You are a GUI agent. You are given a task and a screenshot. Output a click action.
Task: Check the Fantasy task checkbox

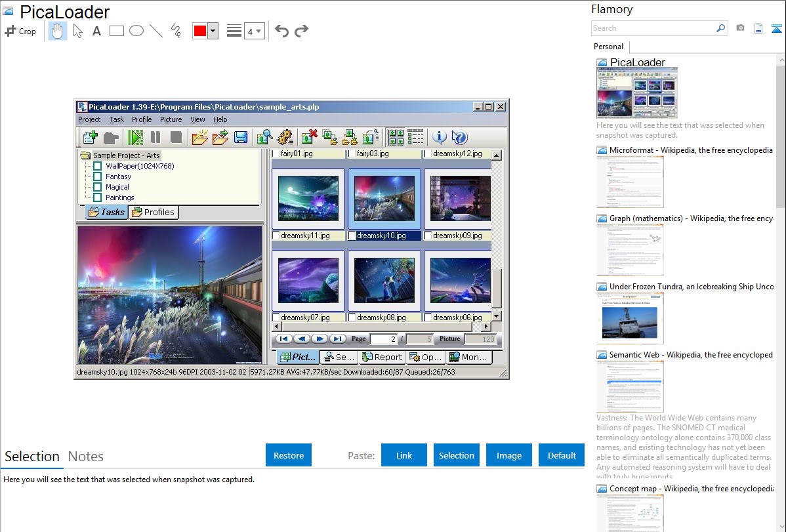tap(98, 176)
